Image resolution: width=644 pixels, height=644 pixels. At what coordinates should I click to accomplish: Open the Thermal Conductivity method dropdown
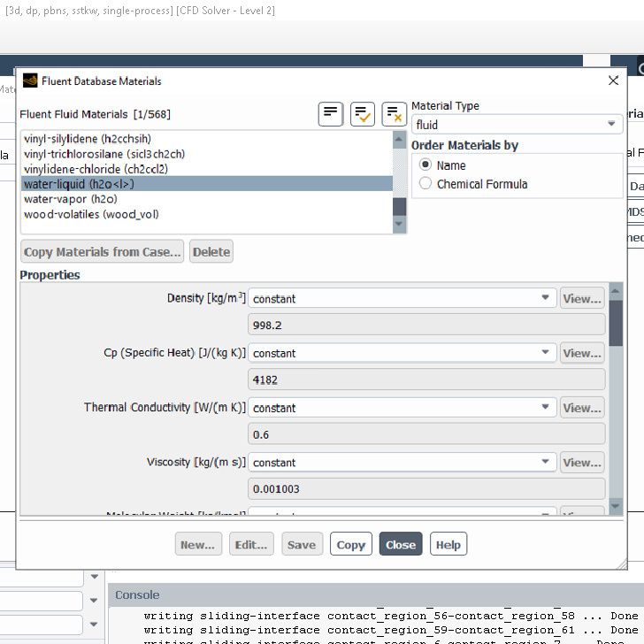point(402,408)
